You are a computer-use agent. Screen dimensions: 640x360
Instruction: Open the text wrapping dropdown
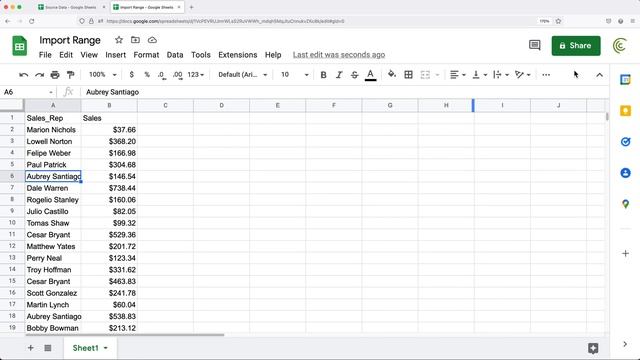click(500, 75)
